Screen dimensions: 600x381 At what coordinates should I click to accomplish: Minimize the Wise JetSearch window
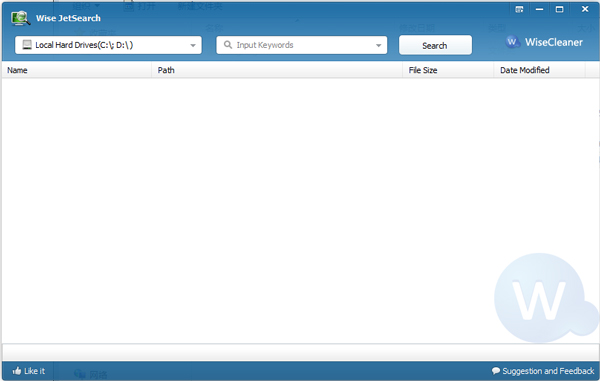click(x=540, y=9)
